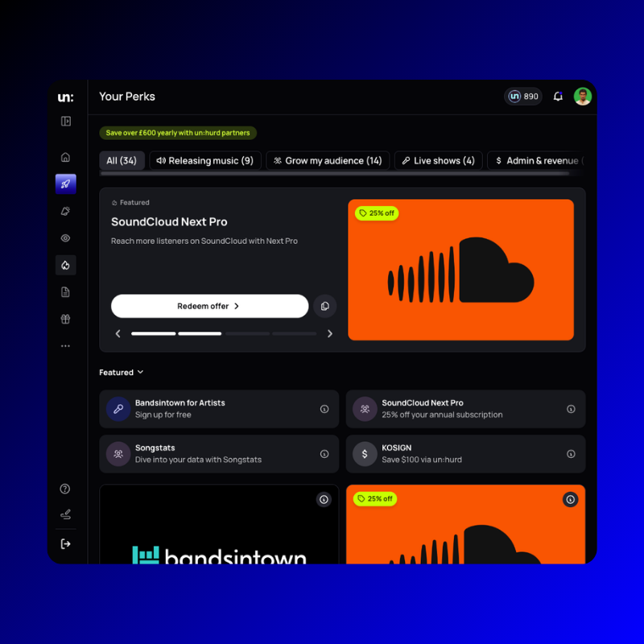The height and width of the screenshot is (644, 644).
Task: Select the flame icon in sidebar
Action: pos(66,266)
